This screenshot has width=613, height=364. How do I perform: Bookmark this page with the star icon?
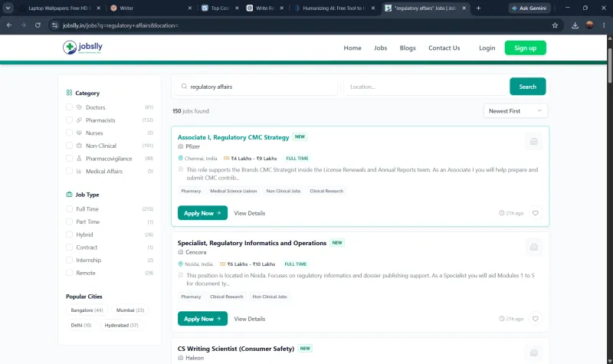click(555, 25)
